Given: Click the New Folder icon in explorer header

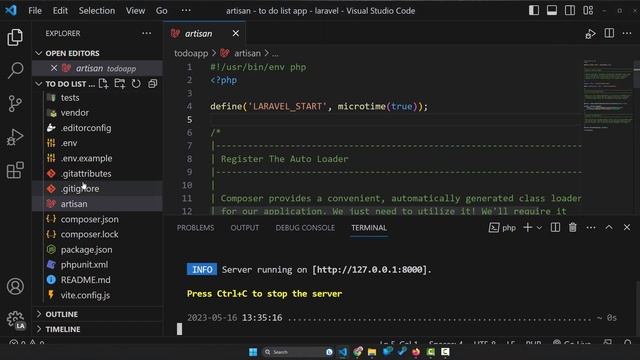Looking at the screenshot, I should (x=120, y=84).
